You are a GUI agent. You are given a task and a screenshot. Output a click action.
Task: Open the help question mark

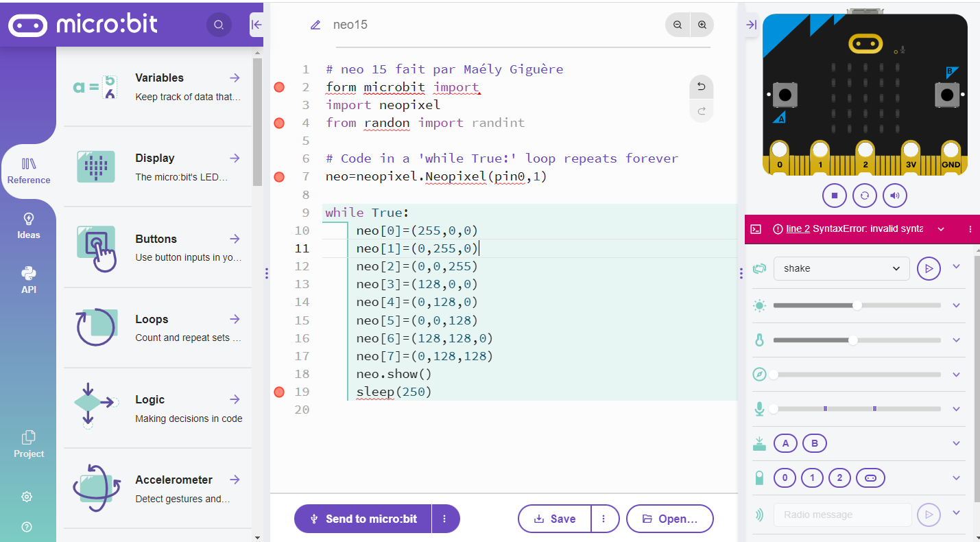tap(27, 527)
